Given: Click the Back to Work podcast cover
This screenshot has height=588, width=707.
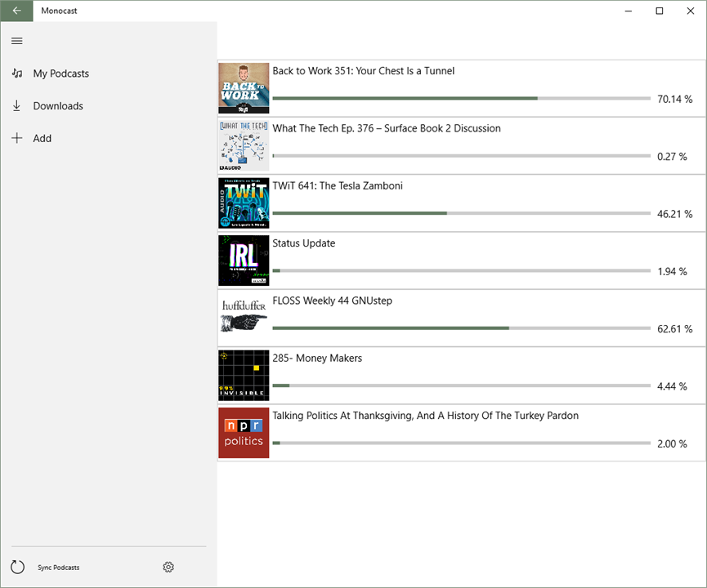Looking at the screenshot, I should click(x=244, y=88).
